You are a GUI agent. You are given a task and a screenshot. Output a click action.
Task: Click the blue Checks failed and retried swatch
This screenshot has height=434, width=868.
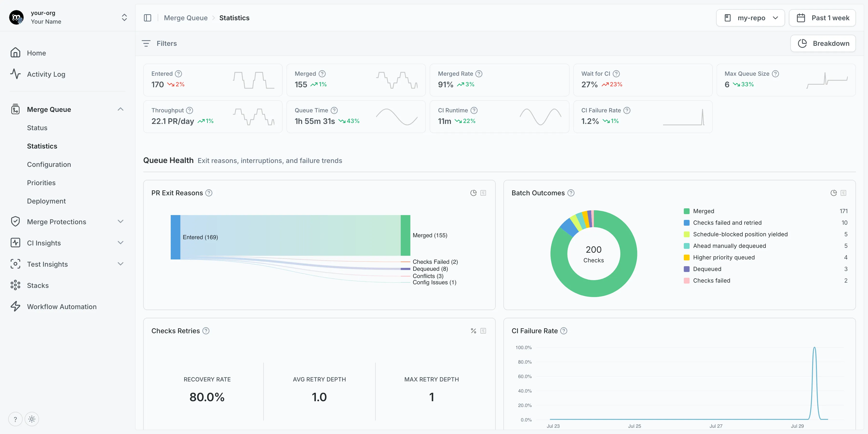(x=686, y=223)
